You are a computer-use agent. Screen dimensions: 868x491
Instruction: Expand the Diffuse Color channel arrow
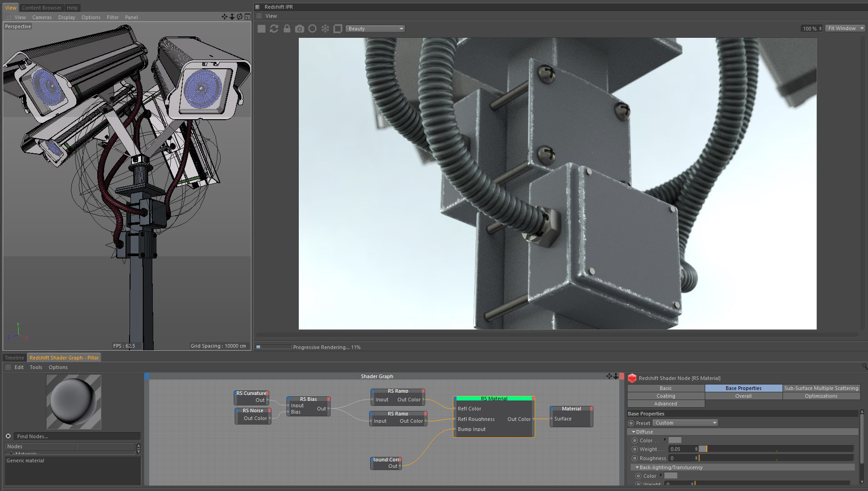click(665, 440)
